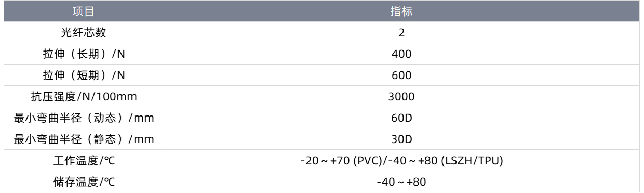Click the (LSZH/TPU) text in the temperature cell

coord(471,161)
